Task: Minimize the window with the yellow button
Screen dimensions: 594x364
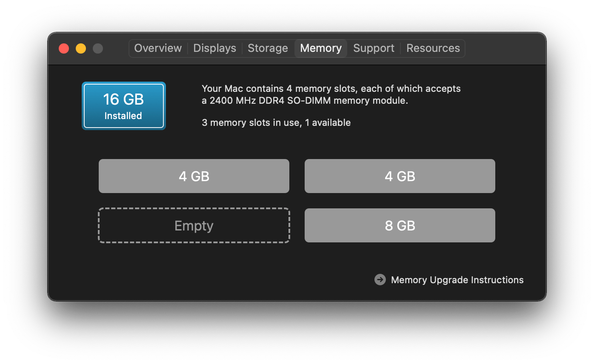Action: click(81, 48)
